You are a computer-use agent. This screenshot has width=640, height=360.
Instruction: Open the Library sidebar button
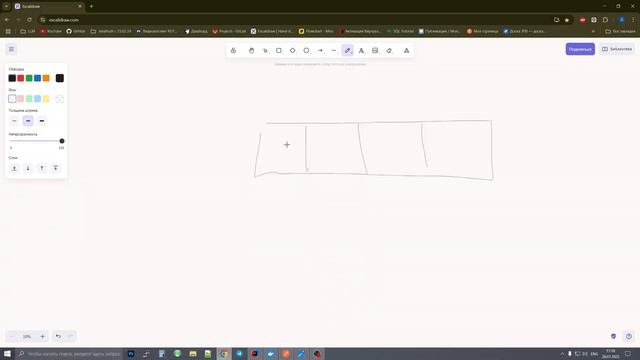[617, 49]
